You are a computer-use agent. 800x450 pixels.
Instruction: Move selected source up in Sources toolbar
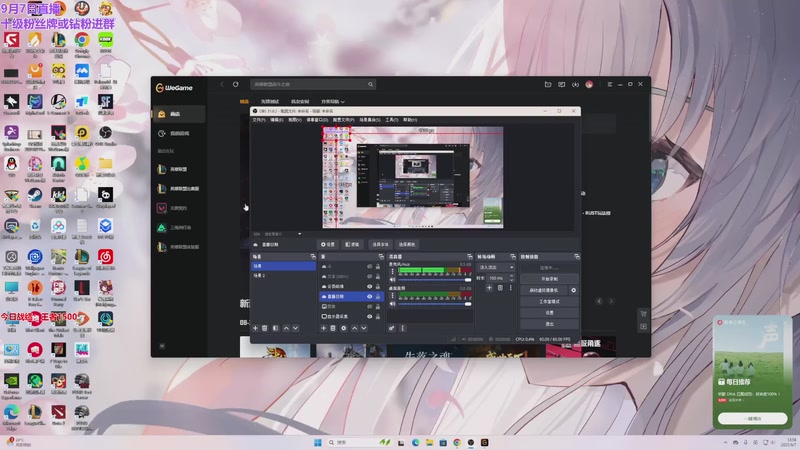point(355,328)
